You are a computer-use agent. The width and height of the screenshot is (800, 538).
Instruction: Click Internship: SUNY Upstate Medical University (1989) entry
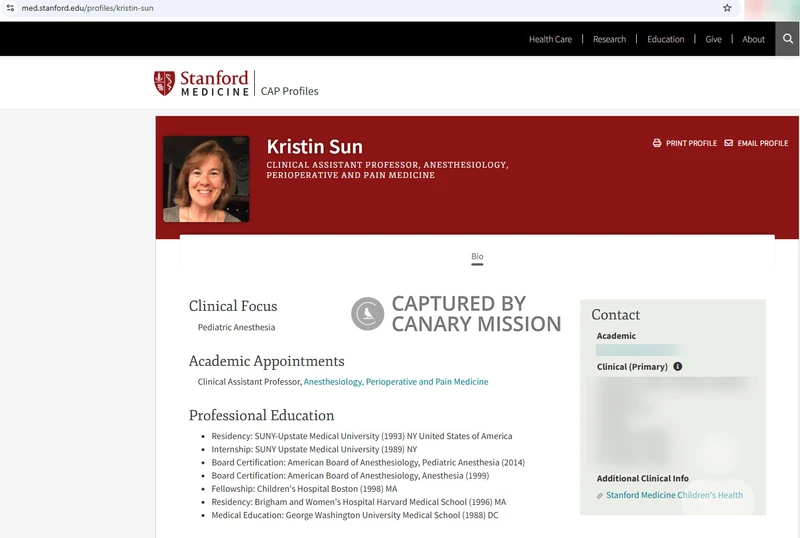314,449
